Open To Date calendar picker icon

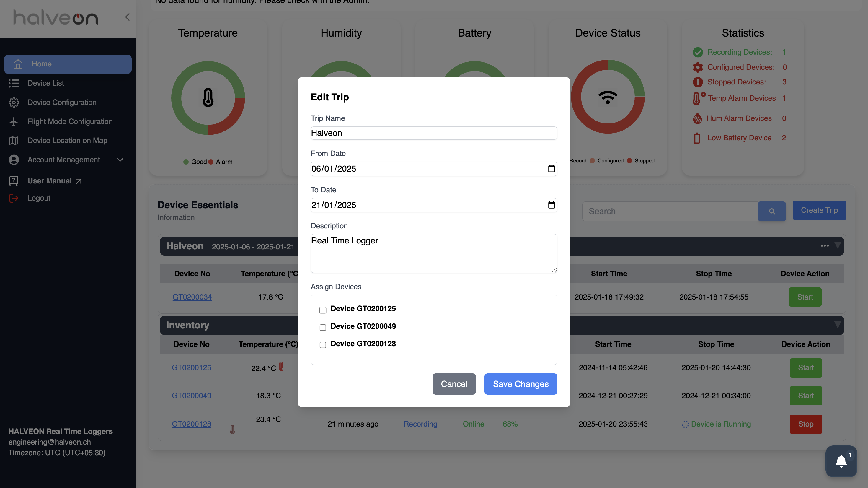point(551,205)
